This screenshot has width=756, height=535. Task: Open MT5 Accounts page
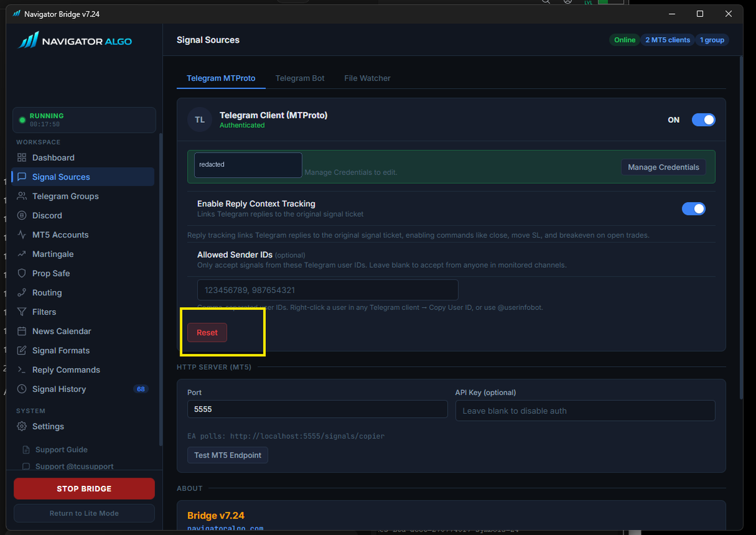[83, 234]
